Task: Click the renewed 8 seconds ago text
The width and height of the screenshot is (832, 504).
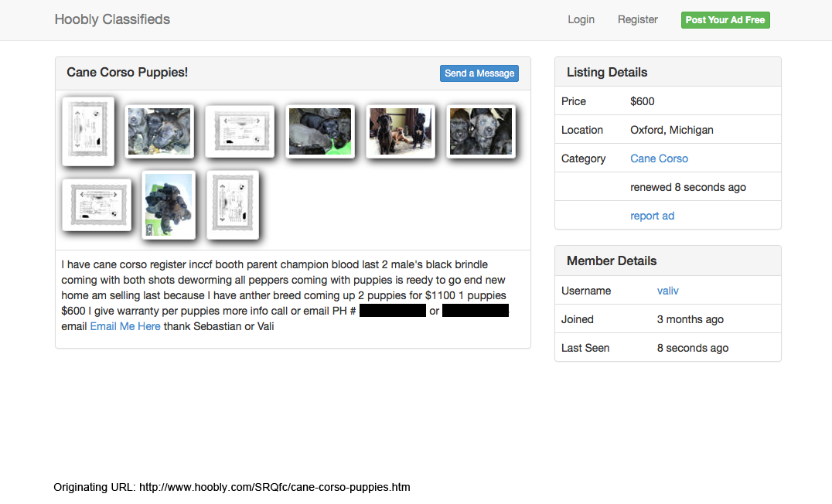Action: point(688,187)
